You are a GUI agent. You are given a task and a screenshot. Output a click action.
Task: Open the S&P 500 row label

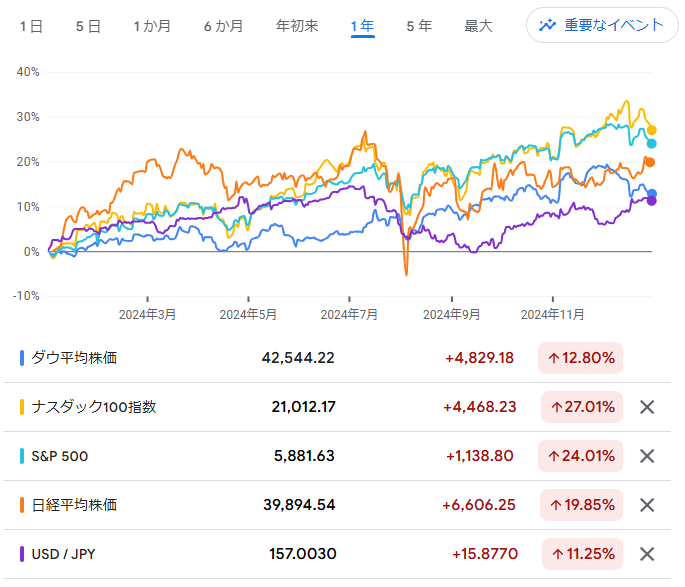coord(60,456)
